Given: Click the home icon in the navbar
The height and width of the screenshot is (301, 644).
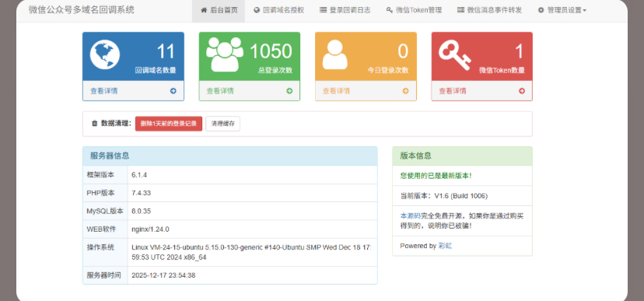Looking at the screenshot, I should tap(204, 10).
